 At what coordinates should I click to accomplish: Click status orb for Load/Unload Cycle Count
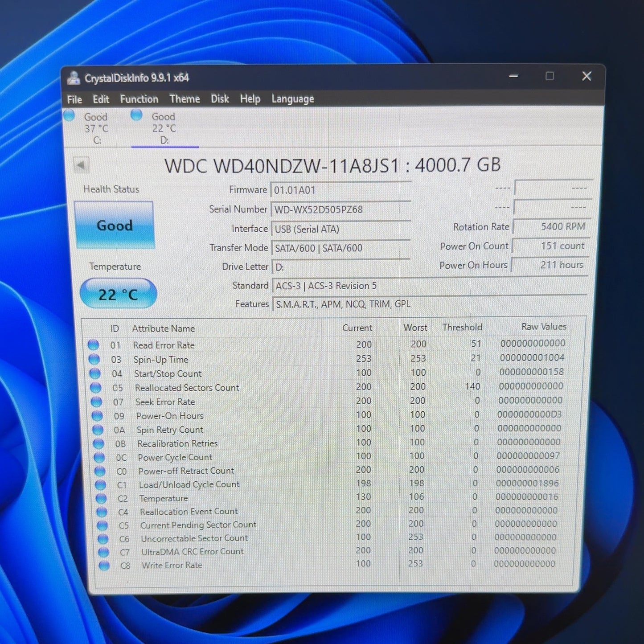(101, 485)
